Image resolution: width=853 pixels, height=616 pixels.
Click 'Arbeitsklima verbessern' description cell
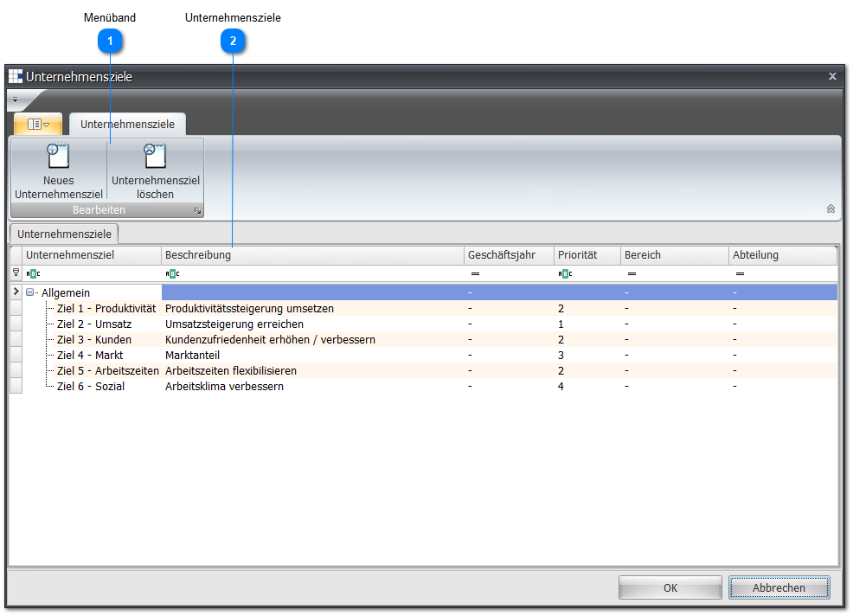313,387
